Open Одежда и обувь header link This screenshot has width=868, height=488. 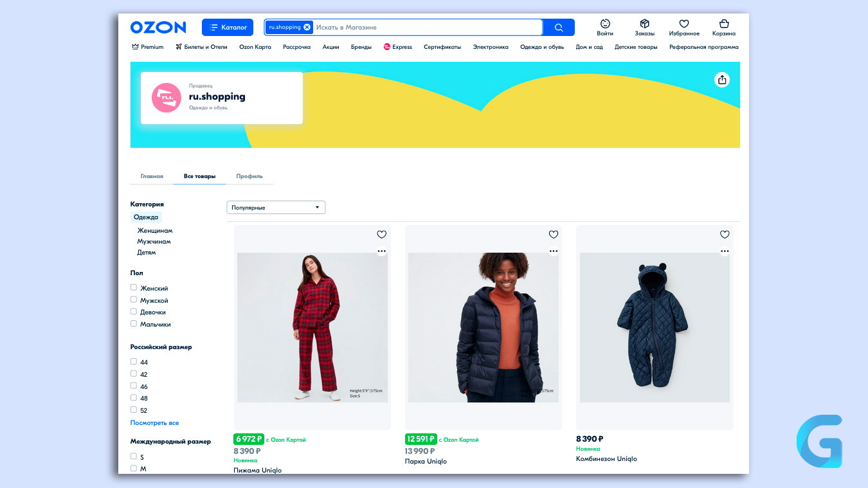[542, 47]
